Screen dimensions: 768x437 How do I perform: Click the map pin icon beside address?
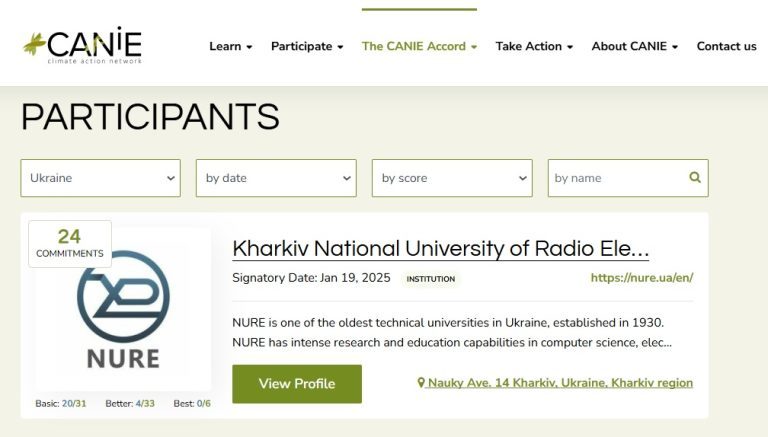(421, 383)
